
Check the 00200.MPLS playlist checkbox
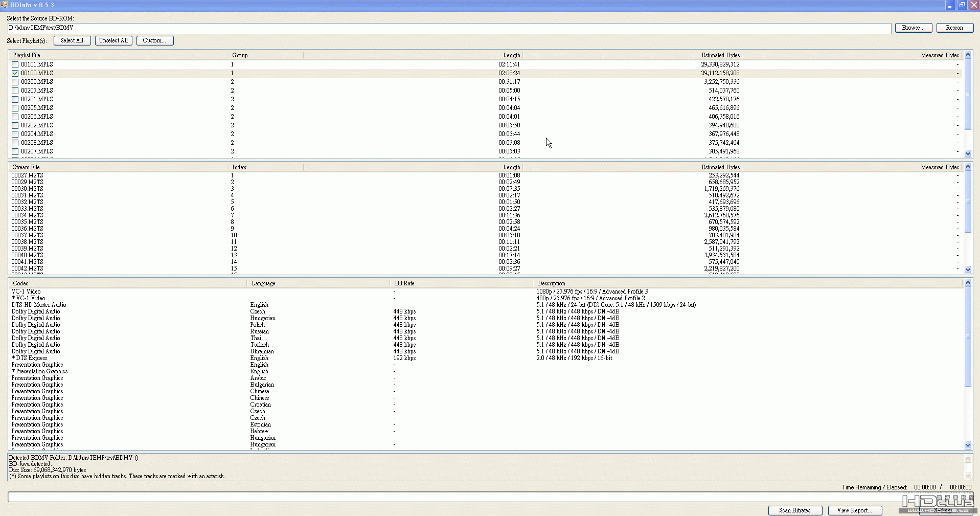pyautogui.click(x=15, y=82)
